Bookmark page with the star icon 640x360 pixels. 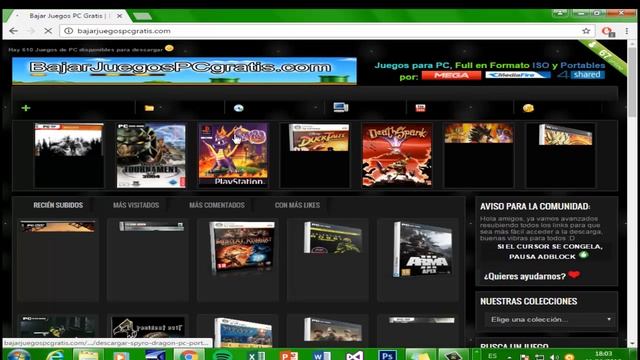[x=586, y=31]
